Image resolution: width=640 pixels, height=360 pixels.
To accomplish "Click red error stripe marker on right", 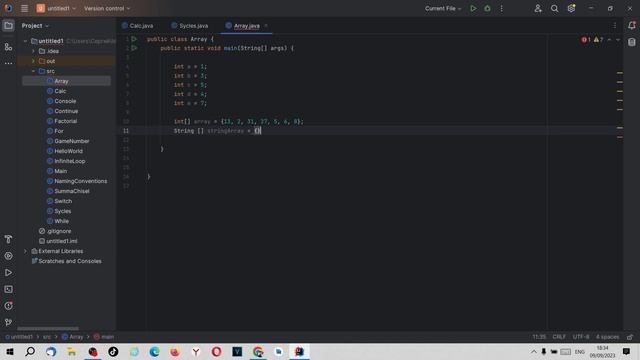I will click(x=620, y=138).
